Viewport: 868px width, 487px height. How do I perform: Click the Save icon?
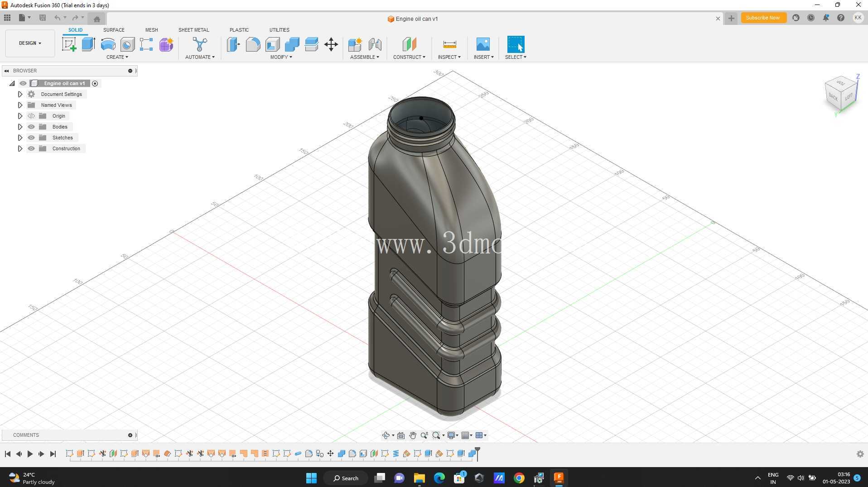[43, 18]
